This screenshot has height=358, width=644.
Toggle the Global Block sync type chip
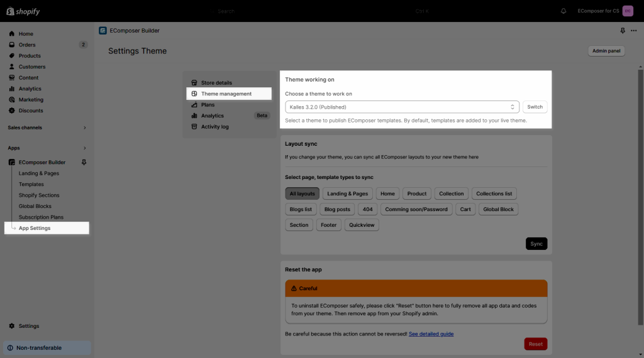[x=498, y=209]
